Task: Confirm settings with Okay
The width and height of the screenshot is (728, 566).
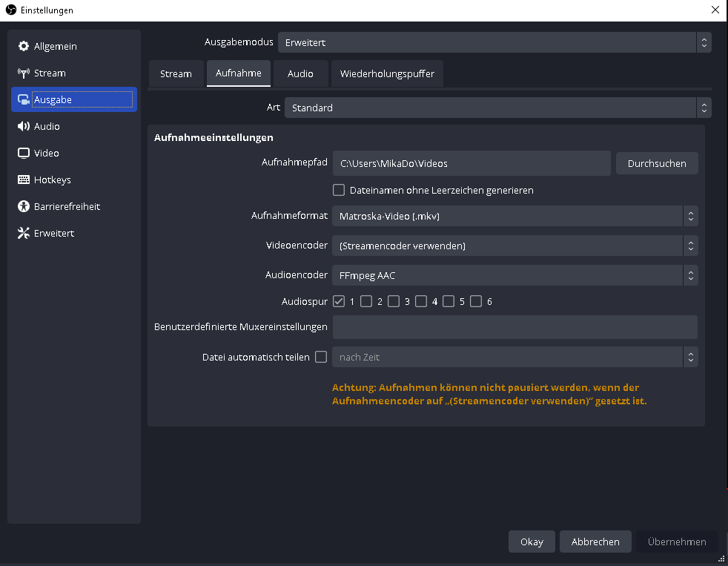Action: click(x=532, y=542)
